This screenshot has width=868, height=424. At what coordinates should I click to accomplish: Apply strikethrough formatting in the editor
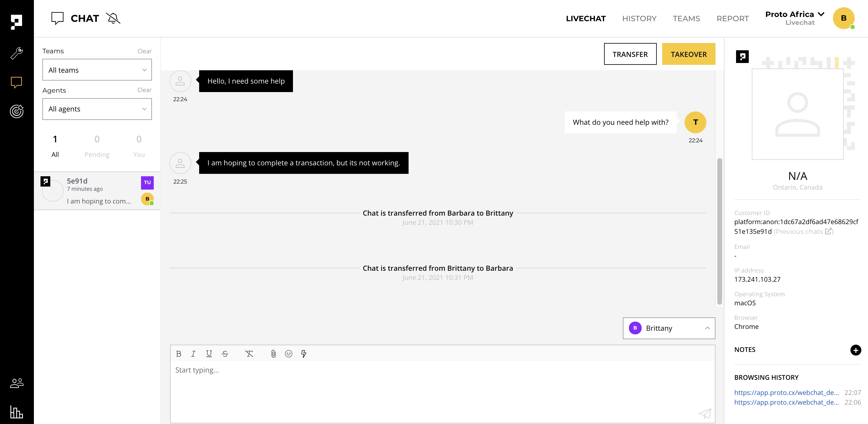[x=225, y=354]
